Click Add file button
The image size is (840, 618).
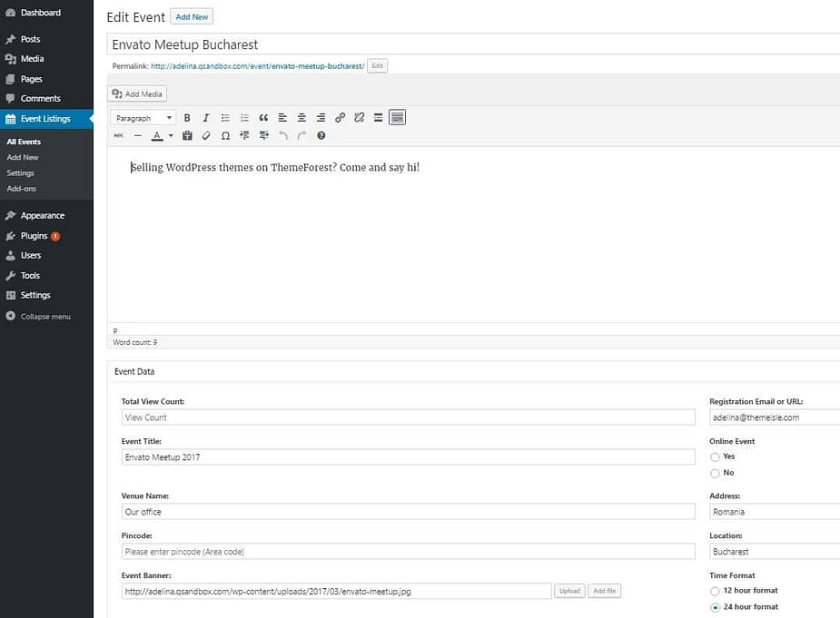click(x=604, y=591)
